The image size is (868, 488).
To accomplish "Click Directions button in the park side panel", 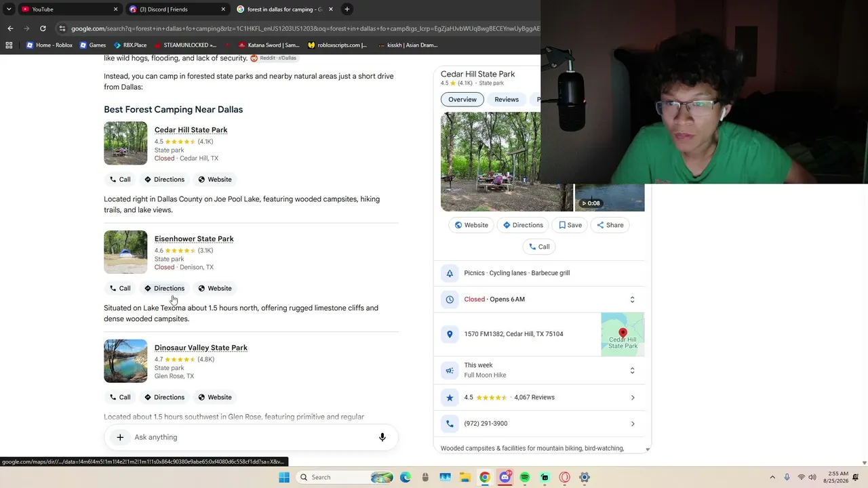I will 523,225.
